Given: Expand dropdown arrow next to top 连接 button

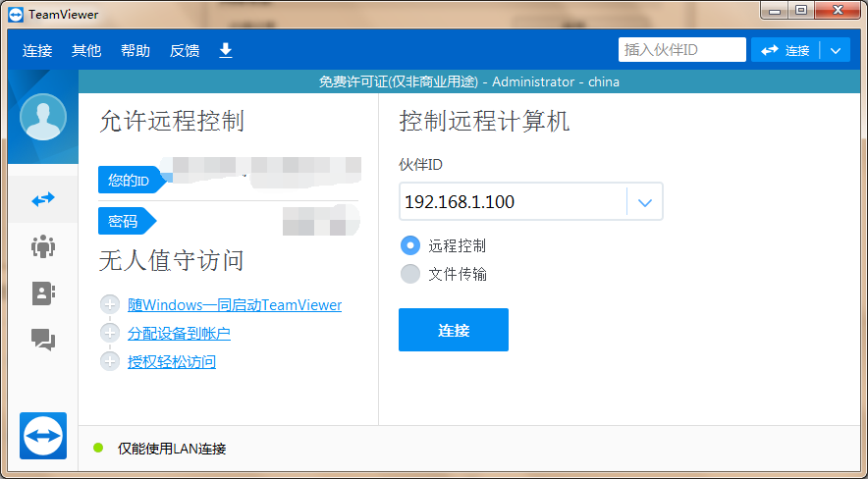Looking at the screenshot, I should pyautogui.click(x=836, y=50).
